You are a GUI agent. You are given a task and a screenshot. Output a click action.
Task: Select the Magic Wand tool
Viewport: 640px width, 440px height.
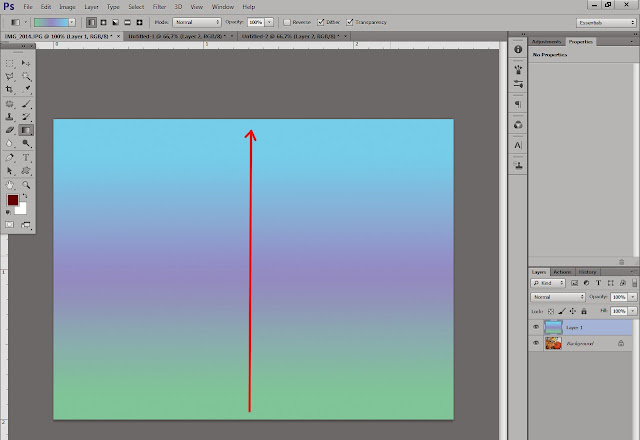pyautogui.click(x=26, y=76)
